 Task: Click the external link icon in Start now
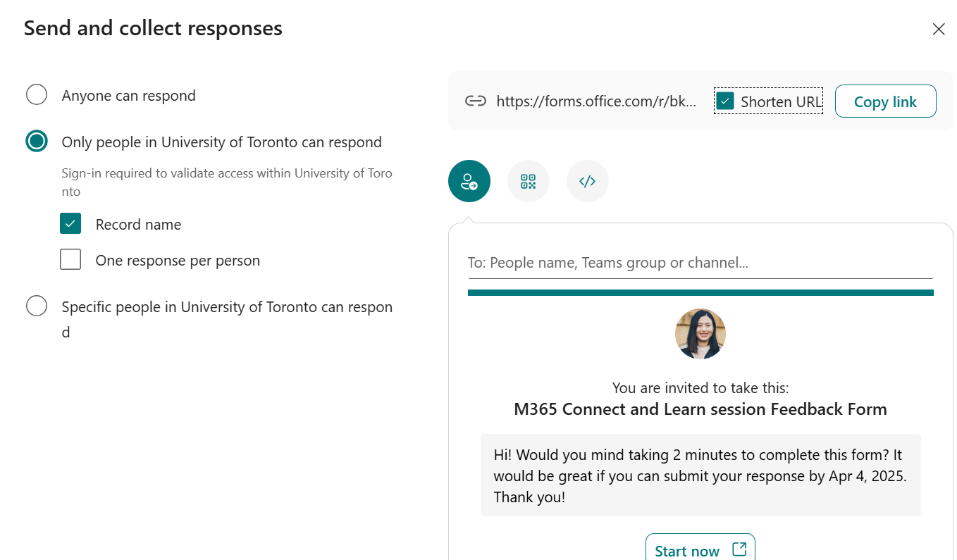click(739, 549)
